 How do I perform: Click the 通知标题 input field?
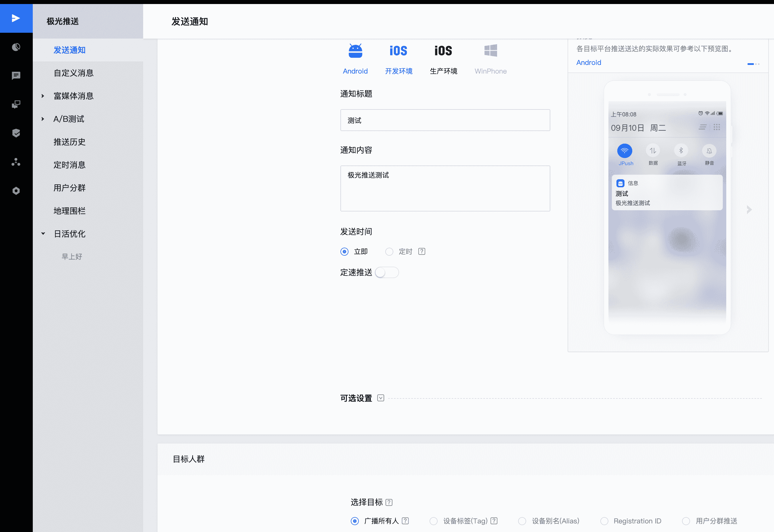(445, 120)
